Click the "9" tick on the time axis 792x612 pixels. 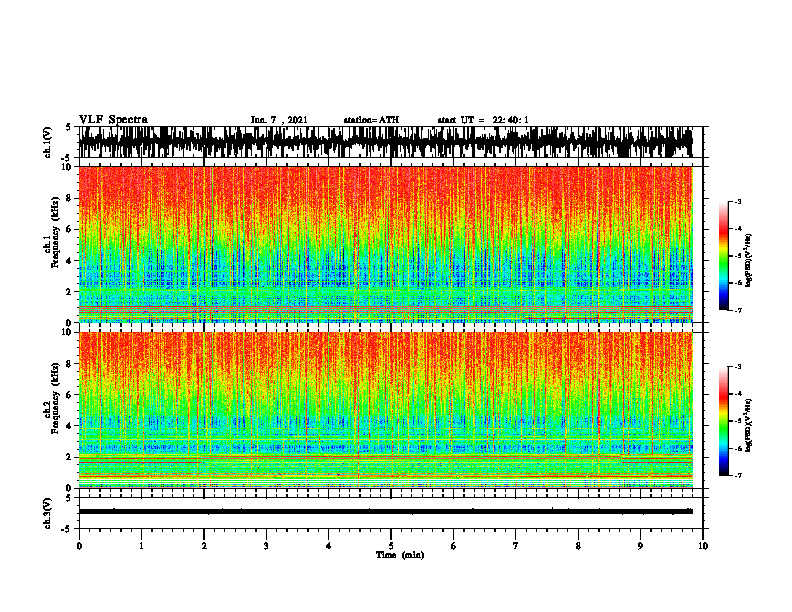click(640, 546)
